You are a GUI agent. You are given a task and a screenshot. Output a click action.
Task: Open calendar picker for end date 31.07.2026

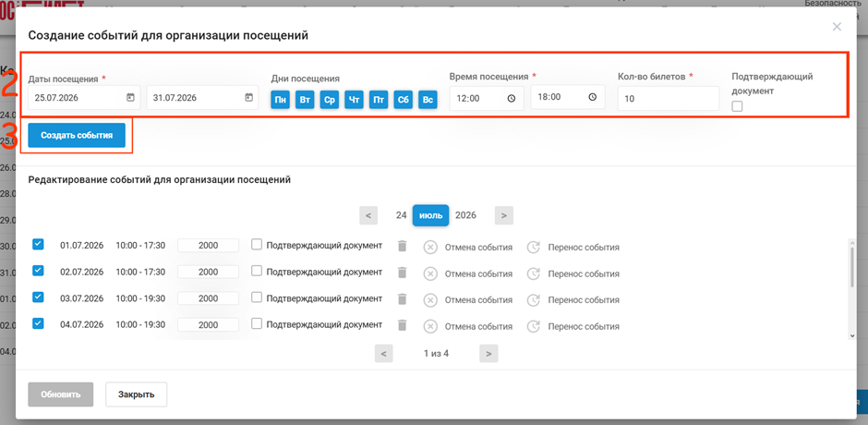tap(249, 98)
